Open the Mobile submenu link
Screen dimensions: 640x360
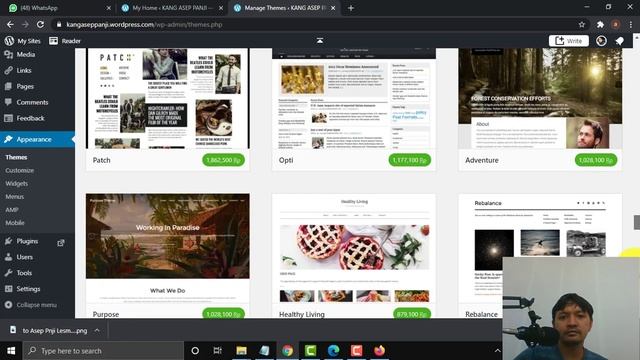(x=15, y=222)
